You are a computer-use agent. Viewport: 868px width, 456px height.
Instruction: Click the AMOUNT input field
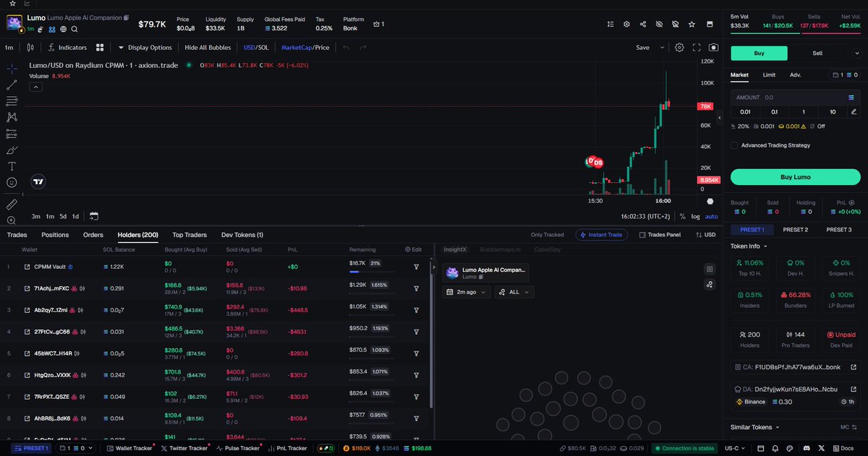tap(796, 97)
